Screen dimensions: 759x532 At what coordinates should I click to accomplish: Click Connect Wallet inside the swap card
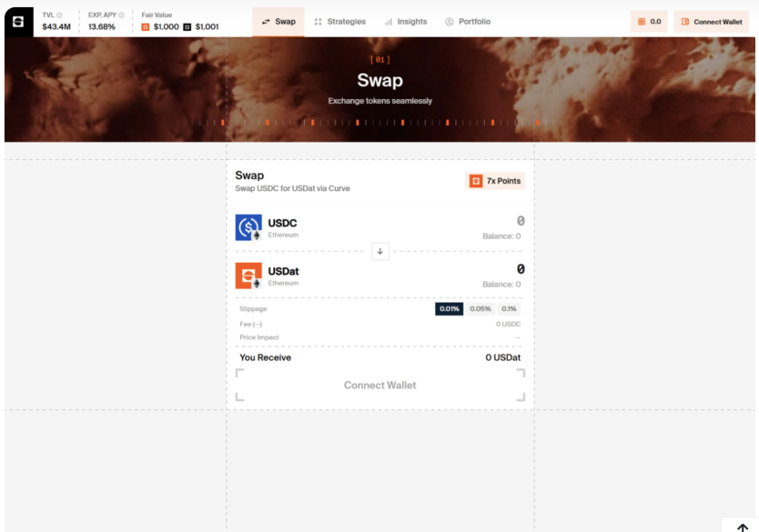click(380, 385)
